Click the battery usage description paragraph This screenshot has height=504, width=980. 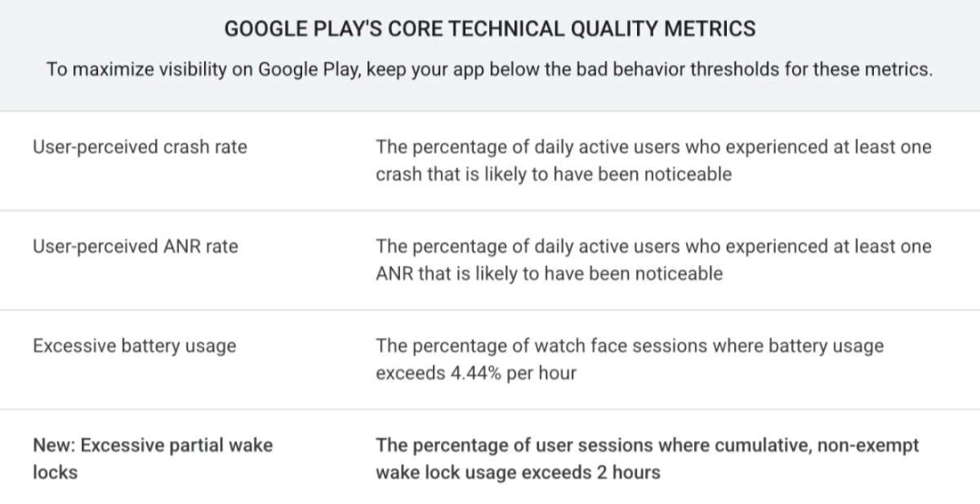coord(629,359)
